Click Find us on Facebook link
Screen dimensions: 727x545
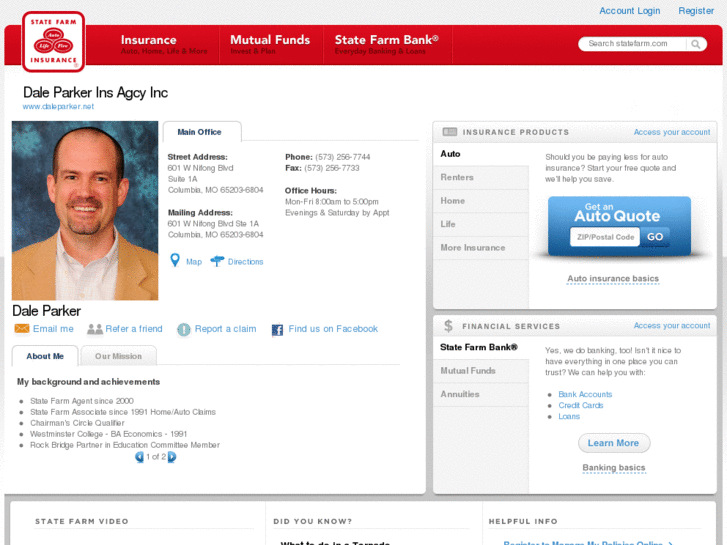coord(333,329)
